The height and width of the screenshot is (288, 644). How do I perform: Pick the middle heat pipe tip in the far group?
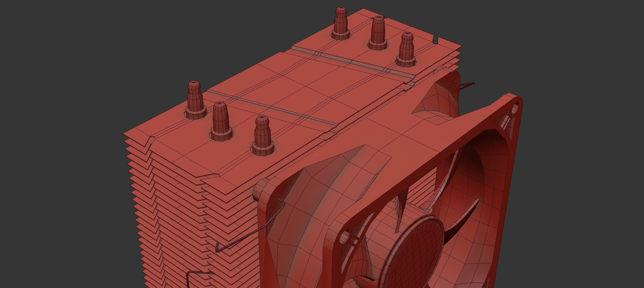tap(378, 33)
